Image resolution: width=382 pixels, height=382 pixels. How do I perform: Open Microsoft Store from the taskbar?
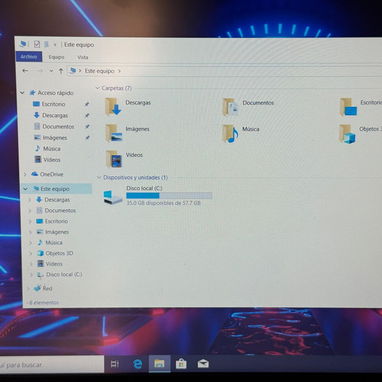181,364
